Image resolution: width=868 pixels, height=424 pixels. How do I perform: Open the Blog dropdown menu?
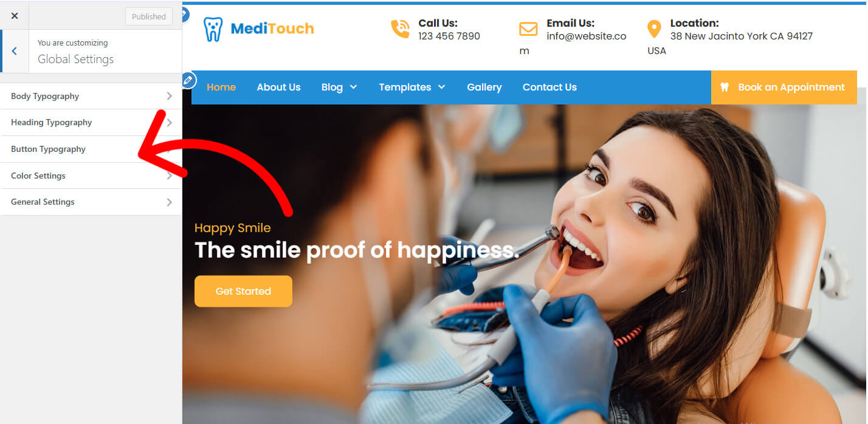point(339,87)
